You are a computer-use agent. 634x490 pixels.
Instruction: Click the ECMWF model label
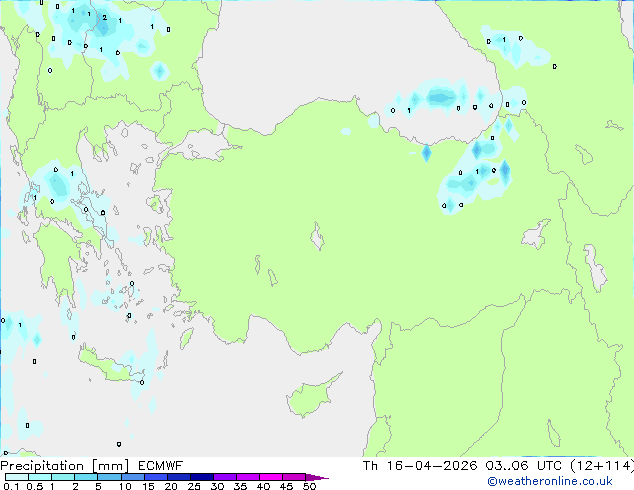tap(160, 466)
